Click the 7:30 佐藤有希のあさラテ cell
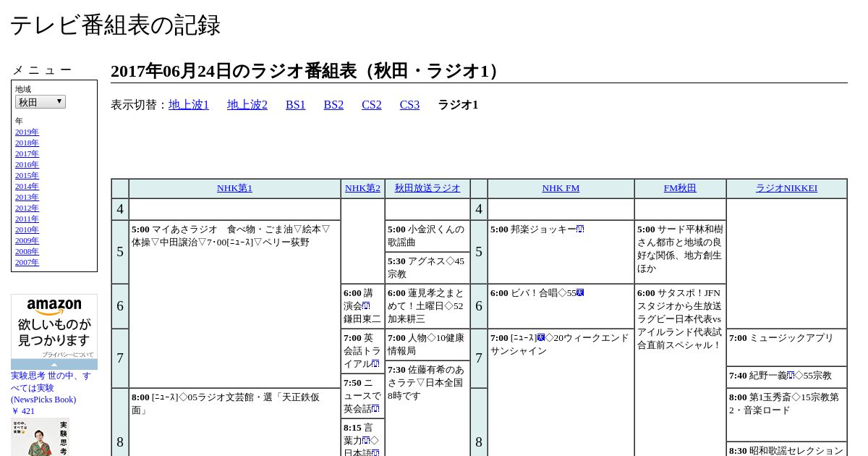Screen dimensions: 868x456 coord(427,409)
